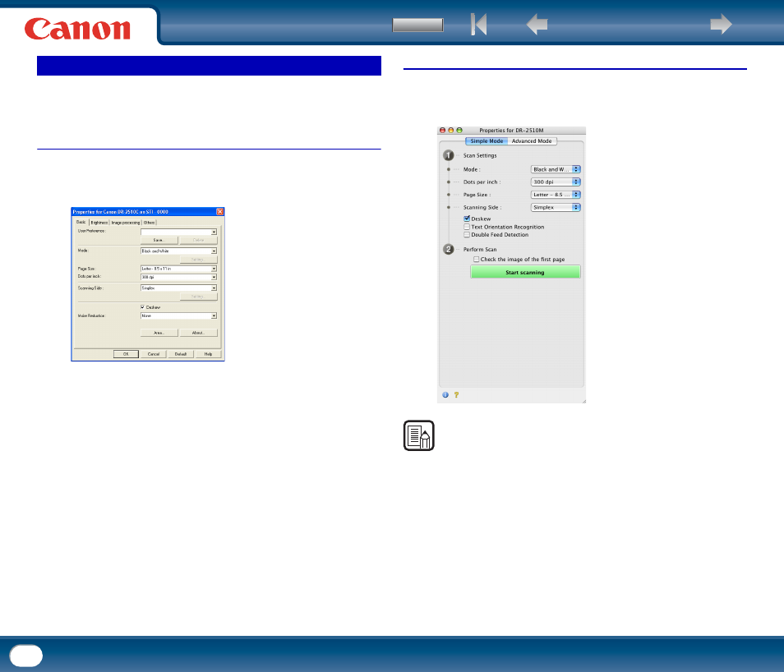
Task: Open the Page Size popup showing Letter on Mac
Action: pos(556,195)
